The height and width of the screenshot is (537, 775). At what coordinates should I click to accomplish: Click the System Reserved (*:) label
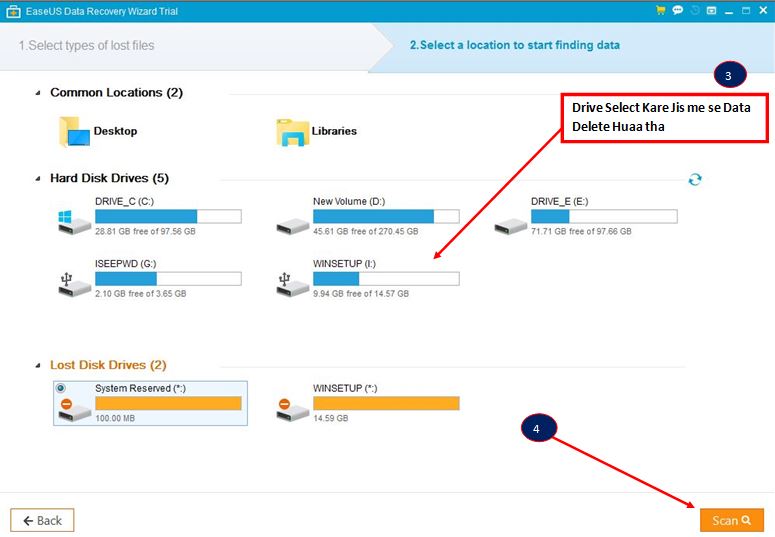point(140,388)
